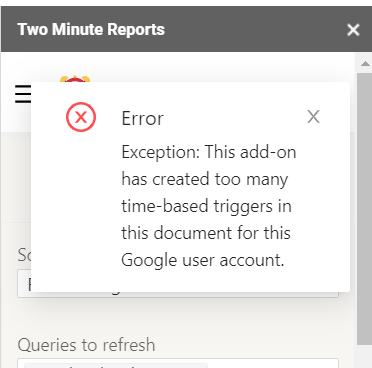This screenshot has height=368, width=372.
Task: Click the sidebar vertical scrollbar track
Action: coord(364,209)
